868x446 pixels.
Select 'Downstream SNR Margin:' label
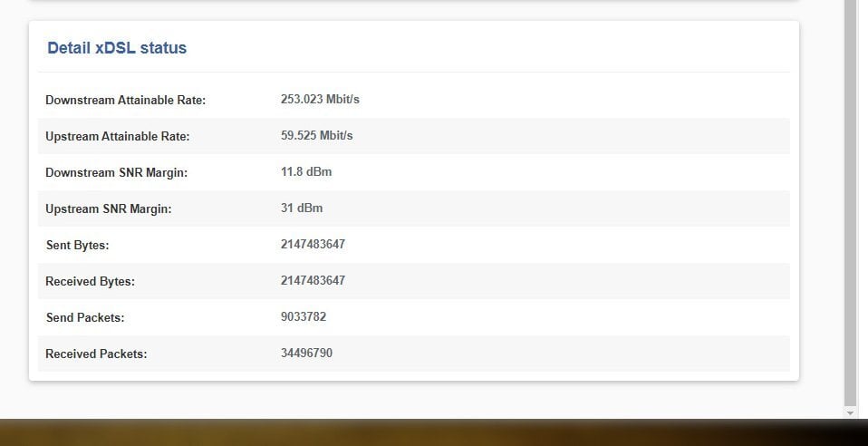tap(116, 173)
